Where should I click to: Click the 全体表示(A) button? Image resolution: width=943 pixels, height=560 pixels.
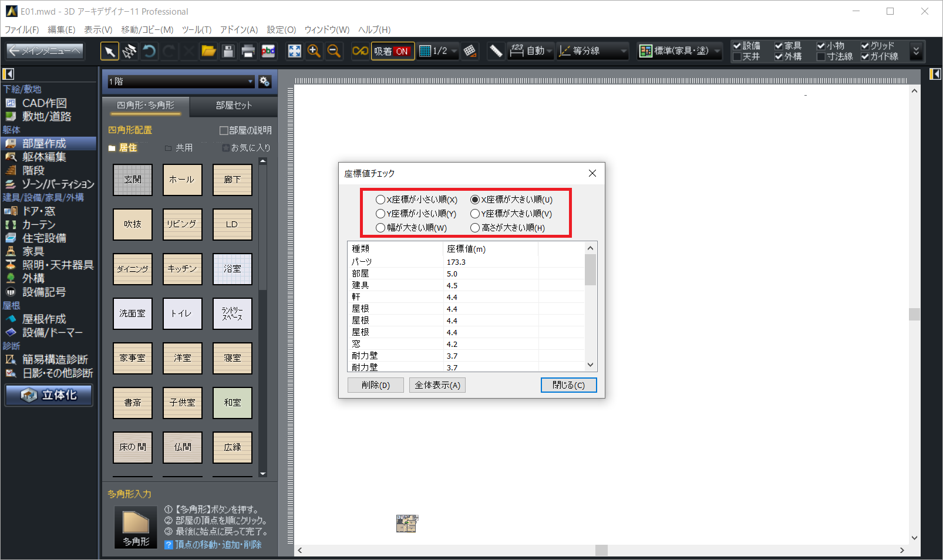click(437, 385)
